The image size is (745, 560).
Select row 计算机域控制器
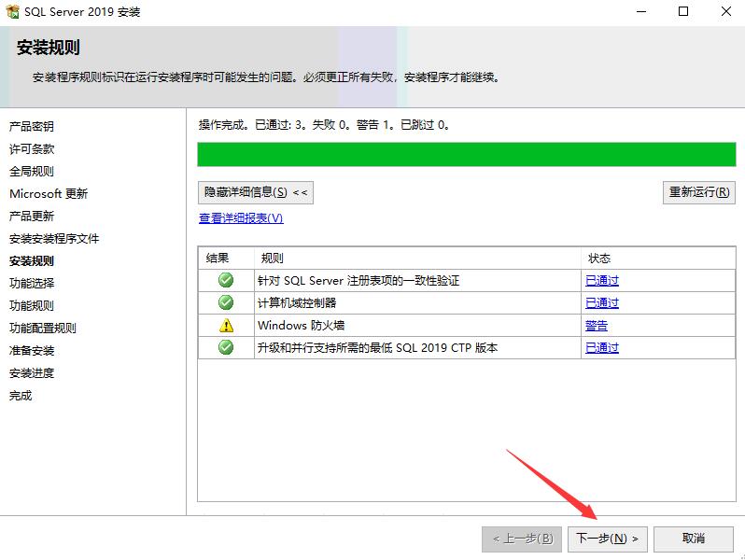tap(467, 302)
